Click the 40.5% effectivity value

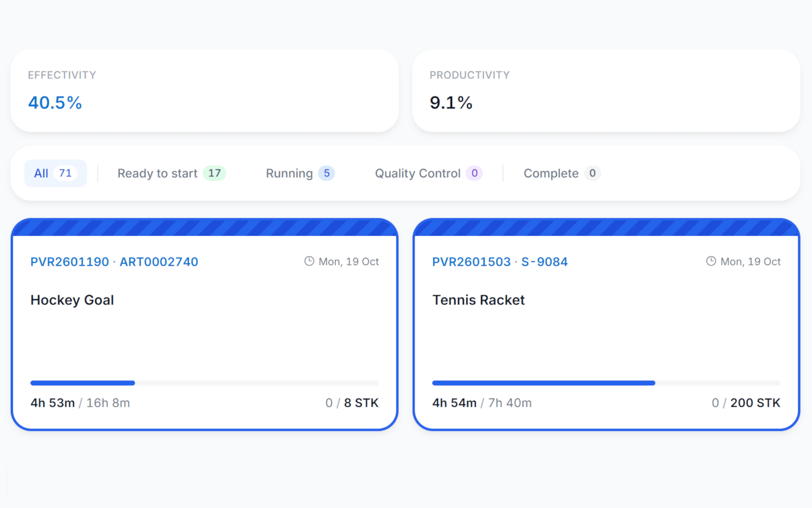tap(55, 102)
